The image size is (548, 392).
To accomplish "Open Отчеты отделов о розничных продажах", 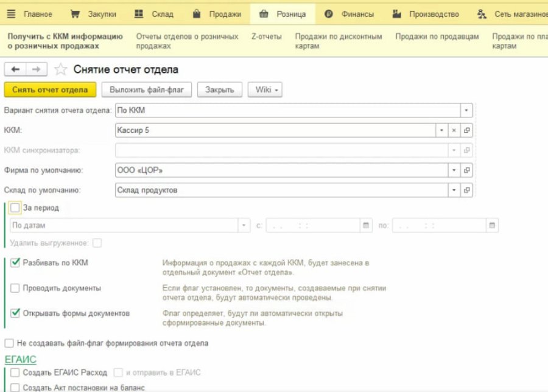I will 187,41.
